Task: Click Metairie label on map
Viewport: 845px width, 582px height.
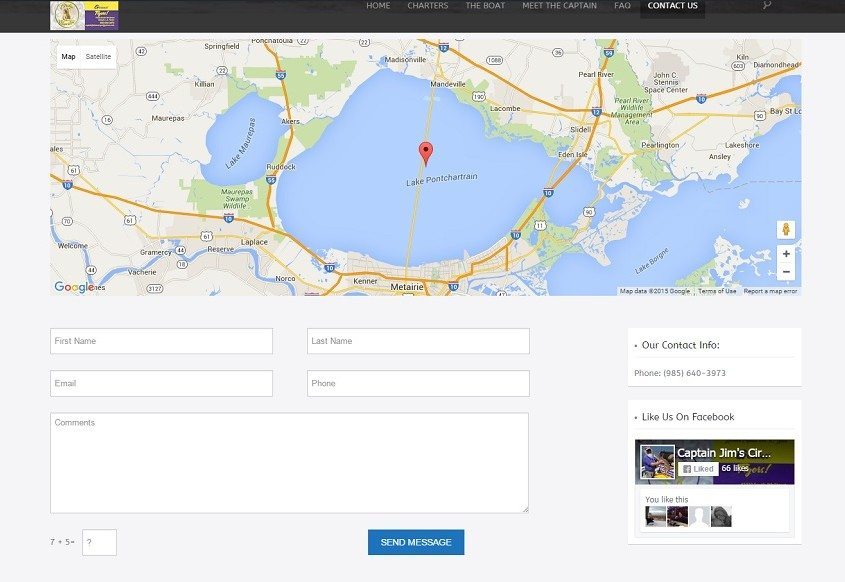Action: [407, 287]
